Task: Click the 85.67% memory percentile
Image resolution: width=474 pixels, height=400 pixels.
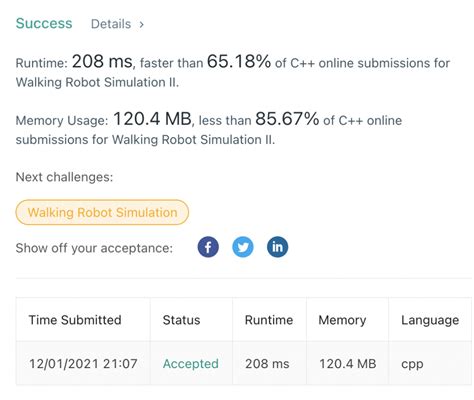Action: point(287,119)
